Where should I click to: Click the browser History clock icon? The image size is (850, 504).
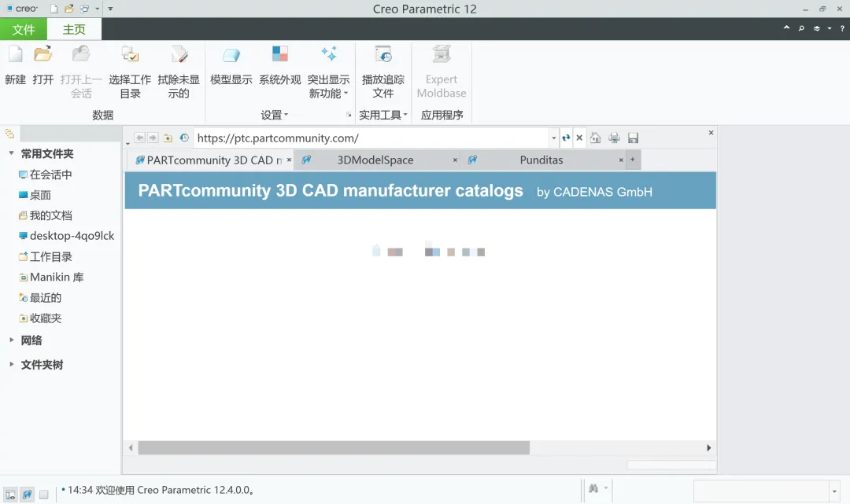[184, 138]
